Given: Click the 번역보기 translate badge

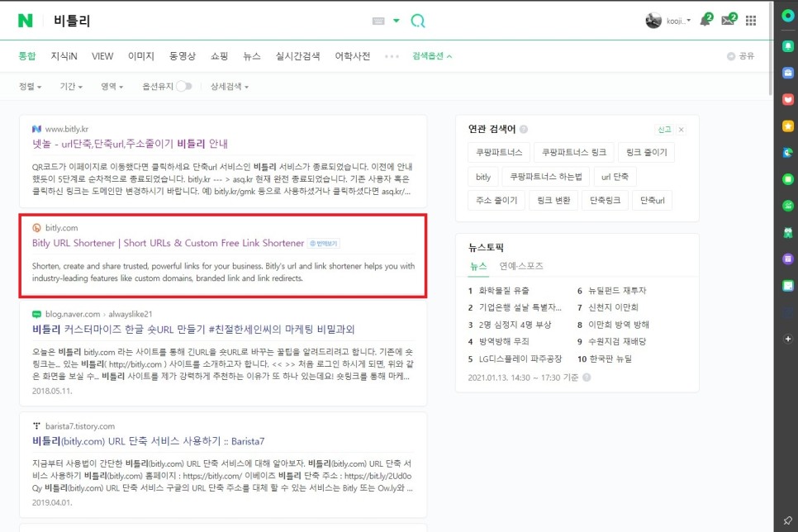Looking at the screenshot, I should (324, 244).
